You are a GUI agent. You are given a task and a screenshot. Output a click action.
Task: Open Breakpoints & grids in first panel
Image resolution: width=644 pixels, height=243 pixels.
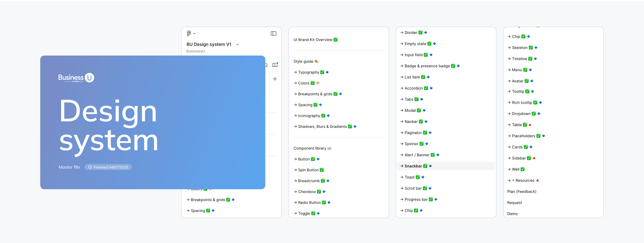(210, 200)
